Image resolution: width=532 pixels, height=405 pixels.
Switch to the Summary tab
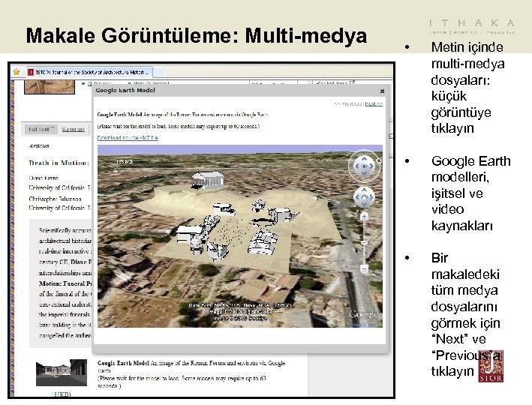pyautogui.click(x=74, y=129)
